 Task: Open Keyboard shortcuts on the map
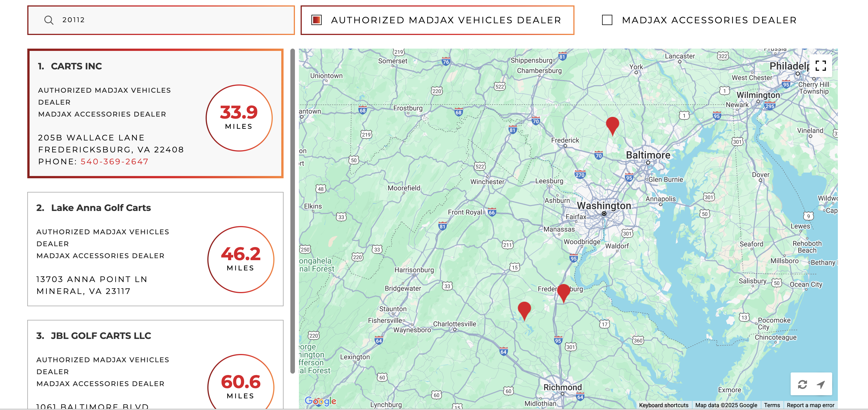(664, 405)
